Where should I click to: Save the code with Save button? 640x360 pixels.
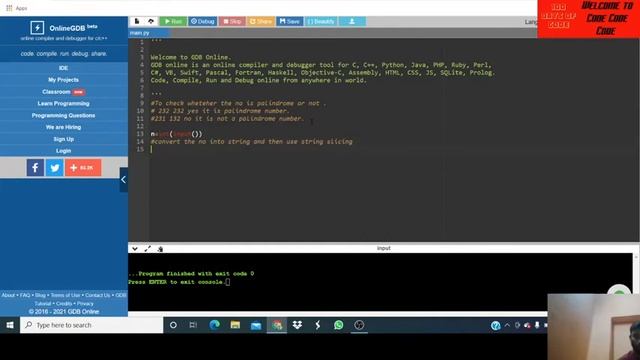coord(290,21)
